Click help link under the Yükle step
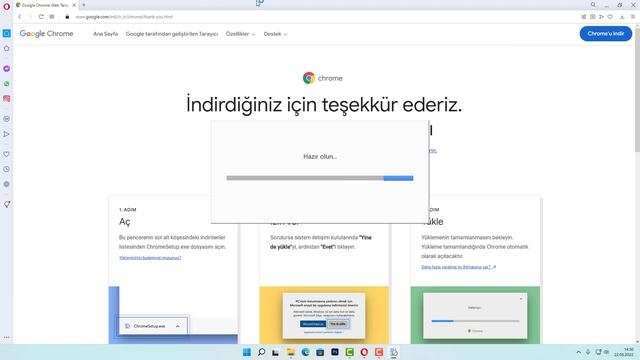Image resolution: width=640 pixels, height=360 pixels. [458, 267]
